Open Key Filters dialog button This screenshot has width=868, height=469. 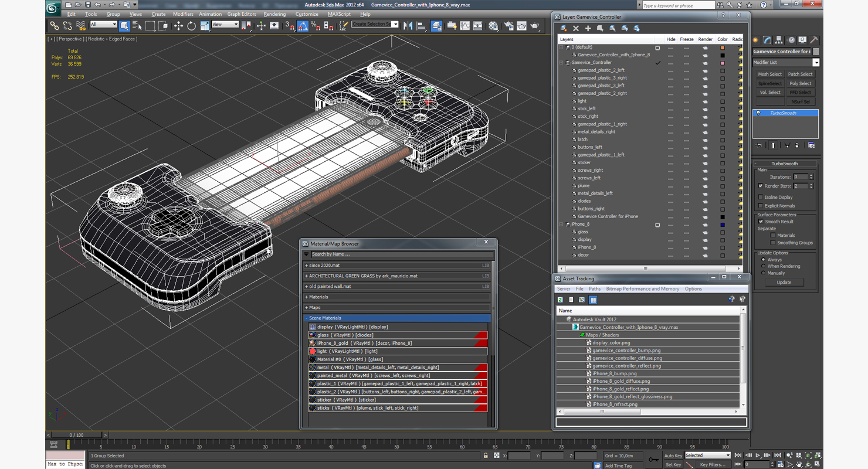pos(713,465)
